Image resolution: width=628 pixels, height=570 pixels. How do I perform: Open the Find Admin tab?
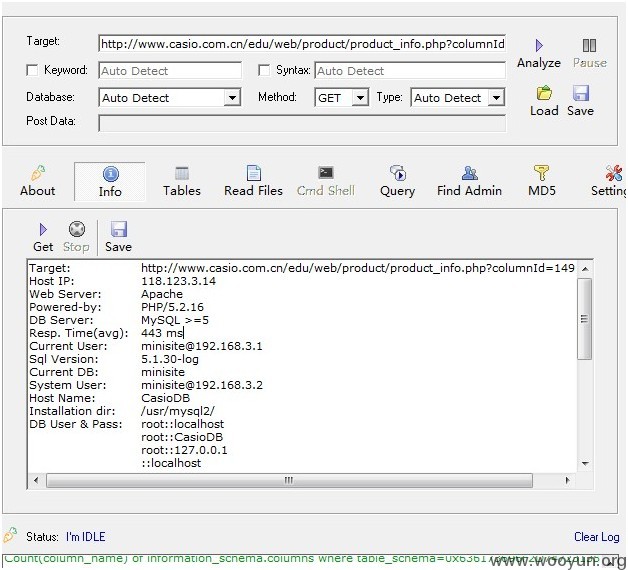[469, 181]
